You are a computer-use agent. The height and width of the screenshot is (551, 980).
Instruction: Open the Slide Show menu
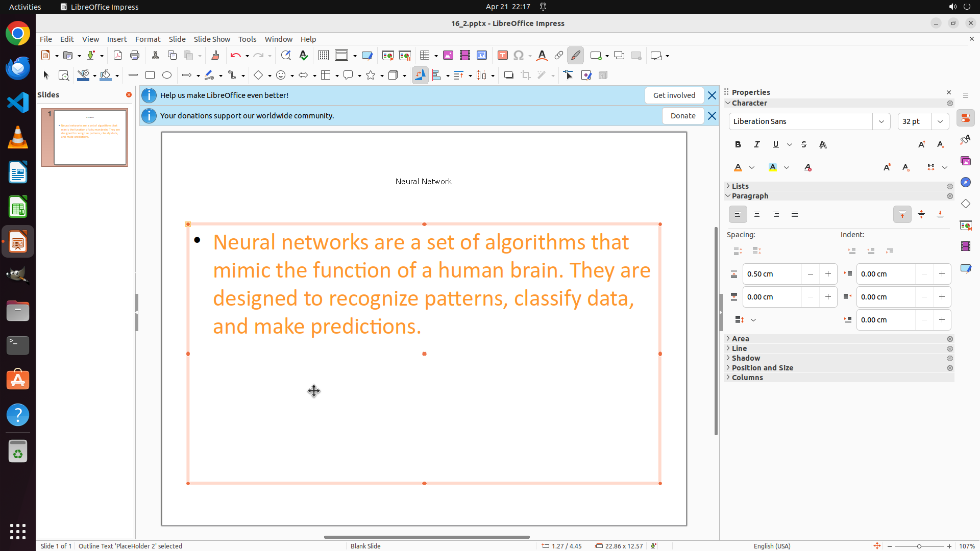(212, 39)
